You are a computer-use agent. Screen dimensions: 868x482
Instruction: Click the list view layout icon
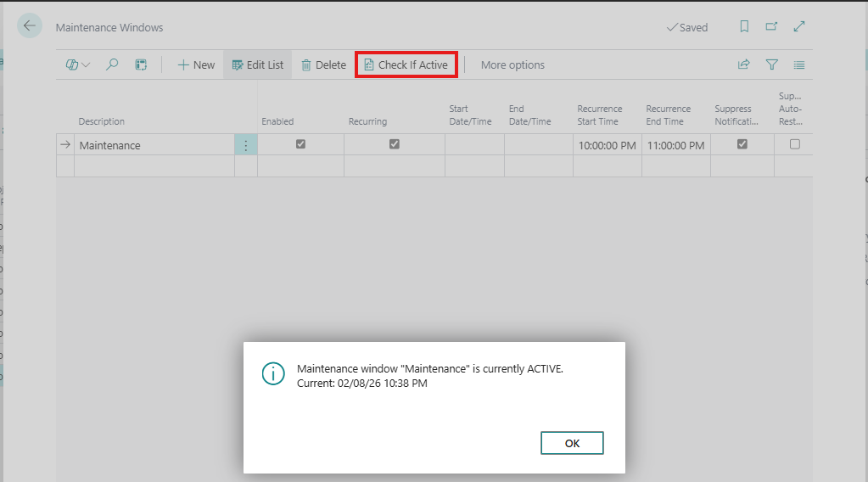pos(798,64)
